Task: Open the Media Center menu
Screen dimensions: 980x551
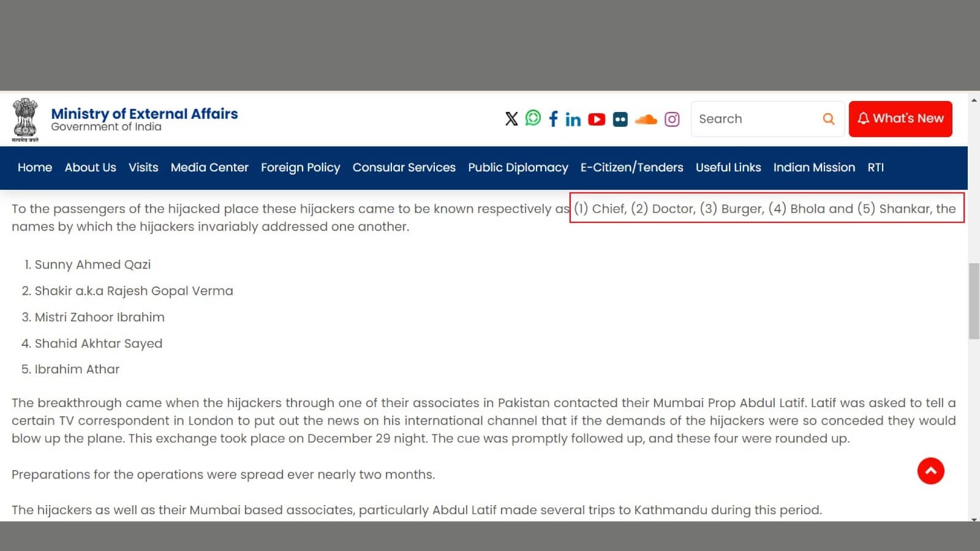Action: (x=209, y=168)
